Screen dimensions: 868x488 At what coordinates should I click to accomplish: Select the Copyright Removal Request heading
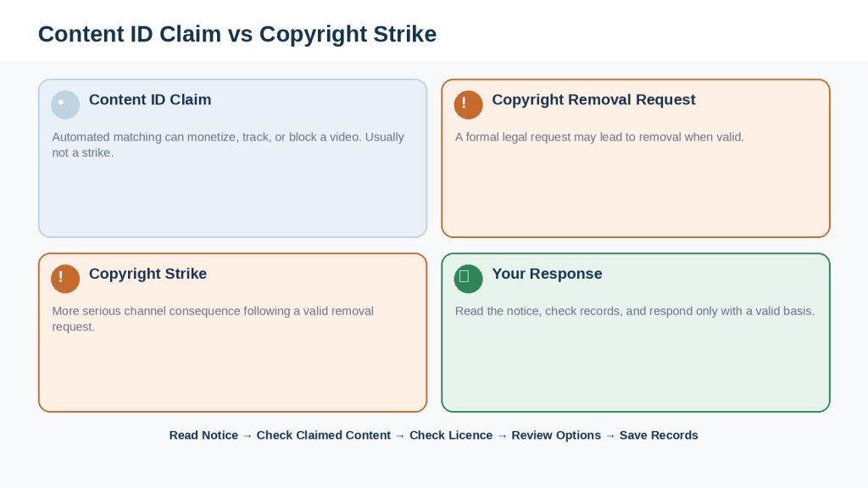click(x=593, y=100)
